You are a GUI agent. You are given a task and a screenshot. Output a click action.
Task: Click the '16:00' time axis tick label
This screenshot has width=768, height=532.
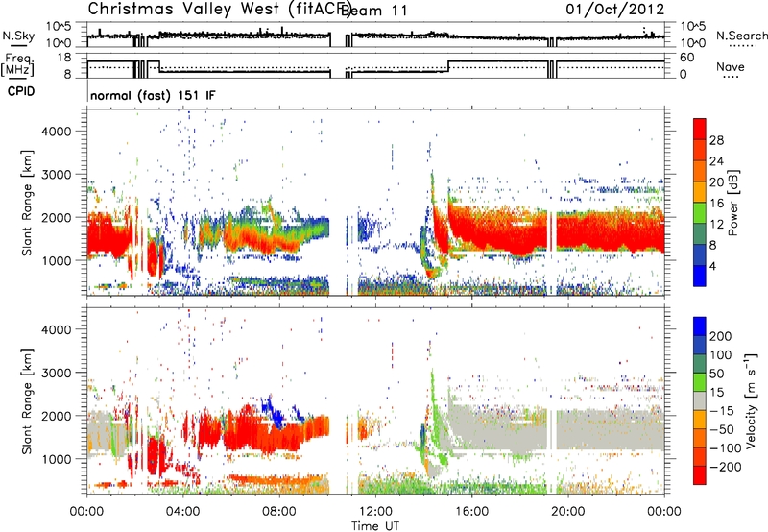pyautogui.click(x=472, y=512)
